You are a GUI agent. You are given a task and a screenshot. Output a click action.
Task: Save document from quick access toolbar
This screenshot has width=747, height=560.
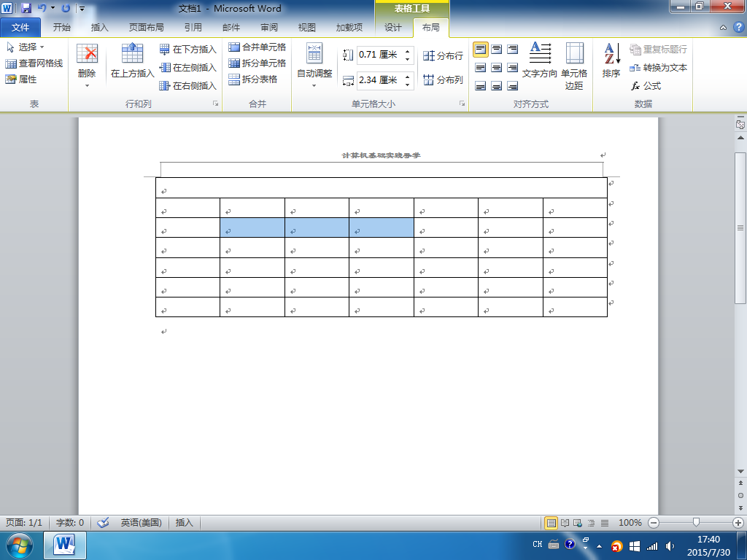26,8
